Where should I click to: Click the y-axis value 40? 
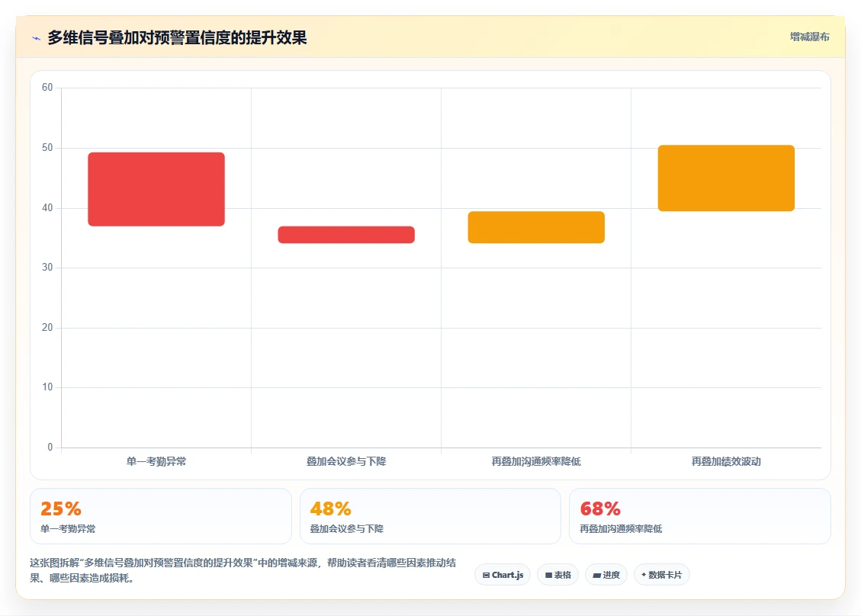47,208
